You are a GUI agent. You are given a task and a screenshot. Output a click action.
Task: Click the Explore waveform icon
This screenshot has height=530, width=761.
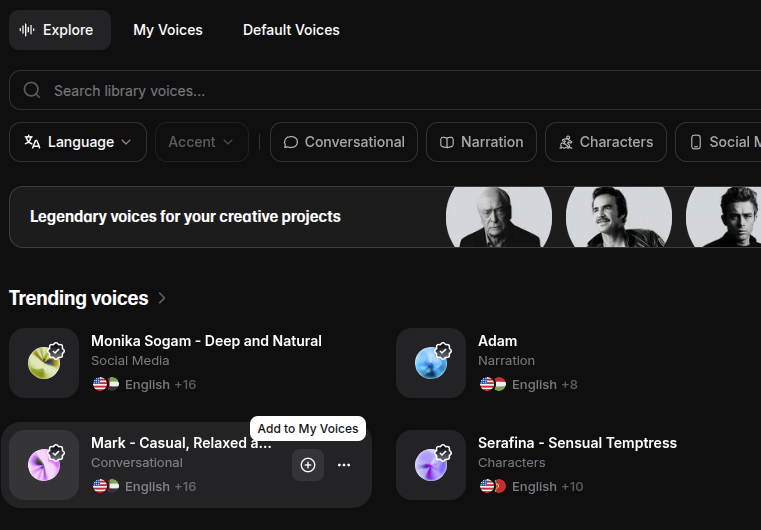27,30
